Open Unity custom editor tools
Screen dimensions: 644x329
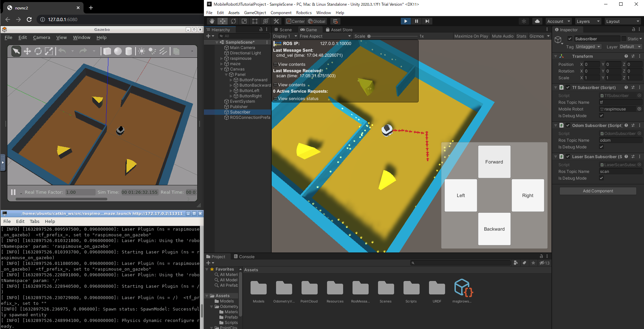(276, 21)
